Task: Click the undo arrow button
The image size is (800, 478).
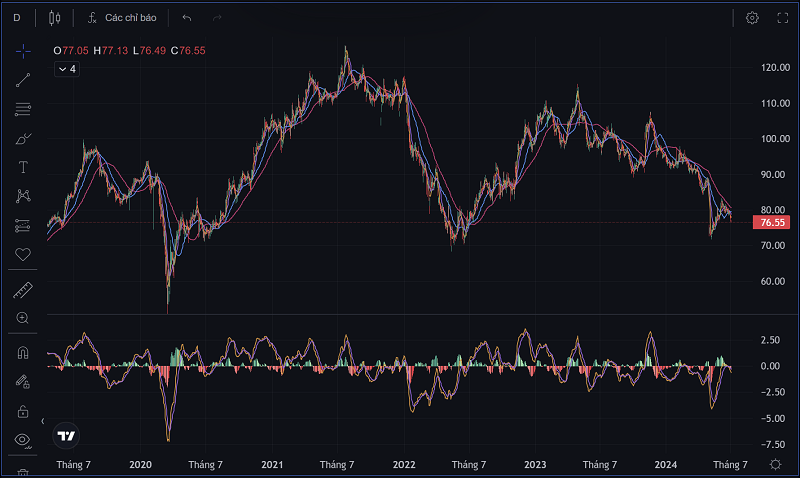Action: [187, 18]
